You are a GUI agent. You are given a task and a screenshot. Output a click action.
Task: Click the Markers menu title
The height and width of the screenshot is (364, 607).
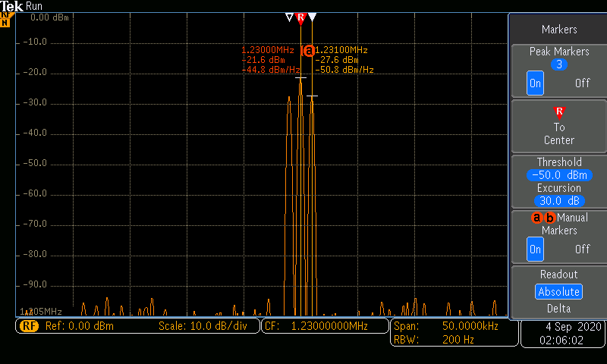559,30
